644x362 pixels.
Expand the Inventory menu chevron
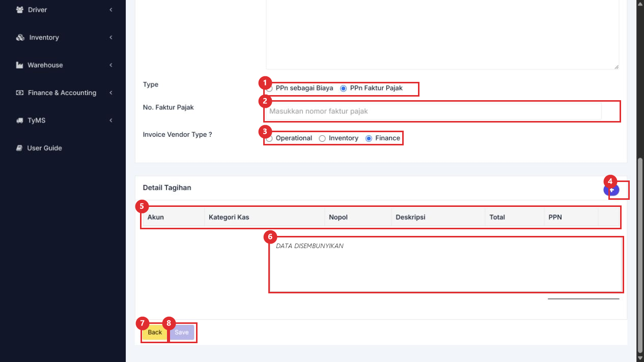110,38
